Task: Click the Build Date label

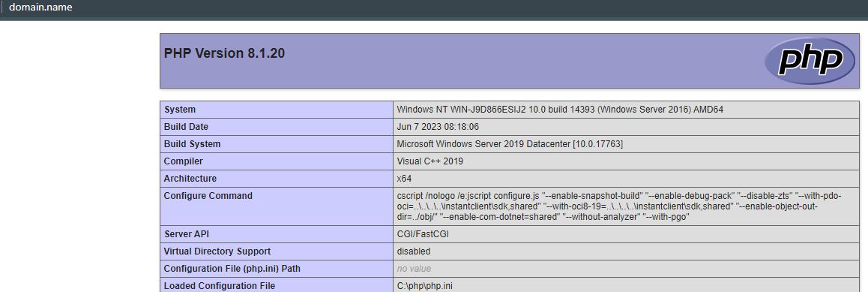Action: tap(186, 127)
